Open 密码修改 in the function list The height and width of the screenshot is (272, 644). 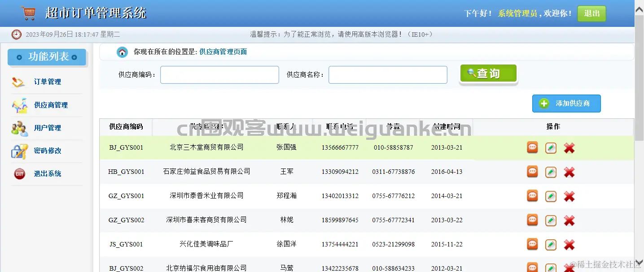tap(48, 151)
